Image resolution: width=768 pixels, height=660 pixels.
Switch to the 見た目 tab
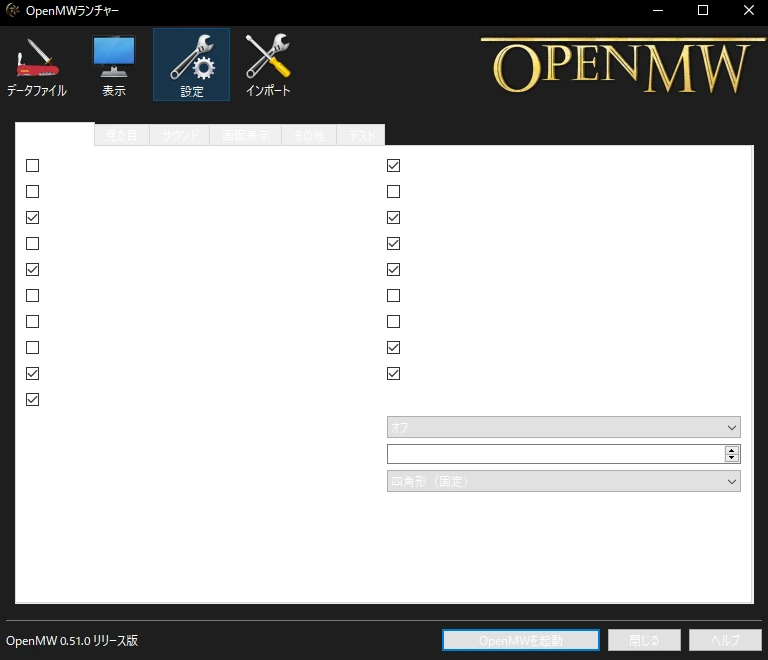[121, 135]
